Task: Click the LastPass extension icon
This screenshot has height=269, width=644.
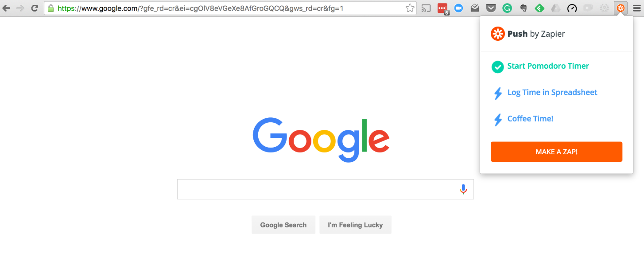Action: 443,8
